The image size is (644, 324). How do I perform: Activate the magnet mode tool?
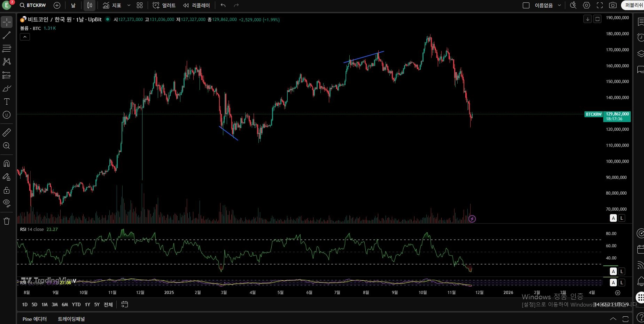click(x=7, y=164)
